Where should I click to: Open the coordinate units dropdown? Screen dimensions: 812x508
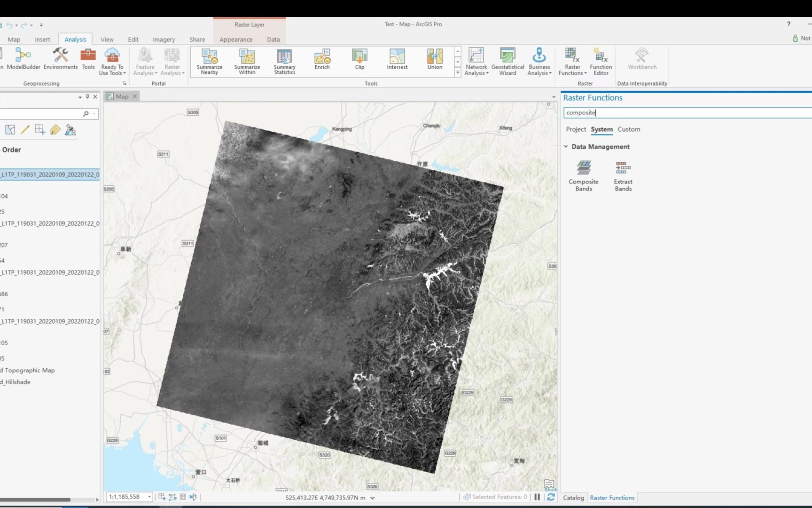[373, 497]
